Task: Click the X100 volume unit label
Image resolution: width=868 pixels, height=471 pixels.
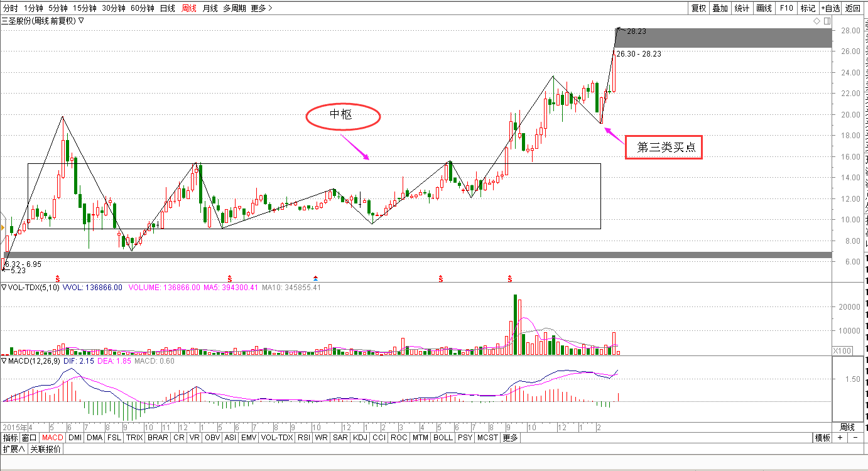Action: click(x=842, y=350)
